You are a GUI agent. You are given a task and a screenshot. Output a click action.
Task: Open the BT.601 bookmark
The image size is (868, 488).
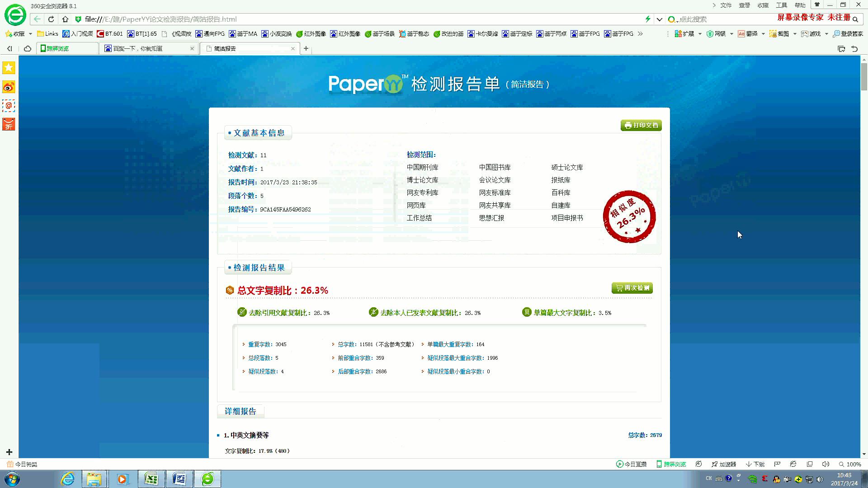[110, 34]
